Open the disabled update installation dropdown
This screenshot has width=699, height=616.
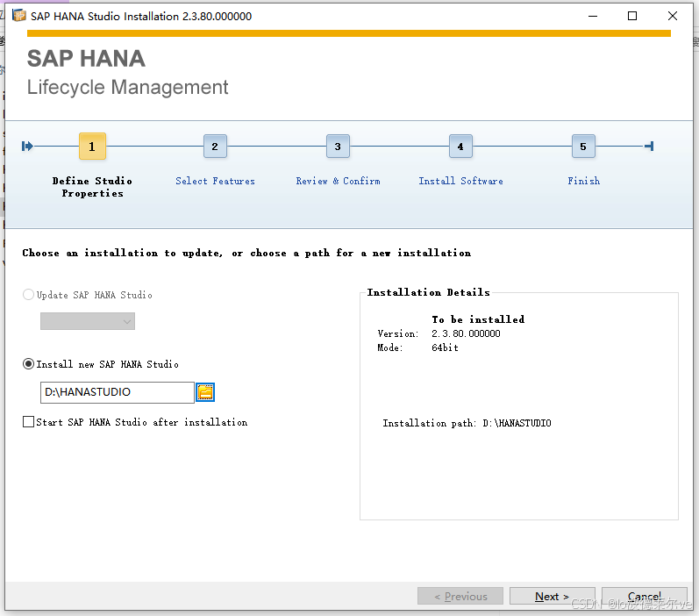pyautogui.click(x=88, y=321)
